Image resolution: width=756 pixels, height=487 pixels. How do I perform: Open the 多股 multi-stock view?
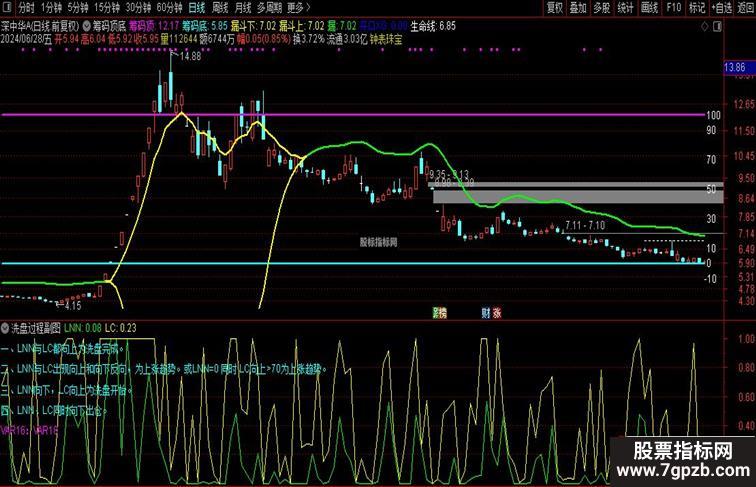[602, 7]
